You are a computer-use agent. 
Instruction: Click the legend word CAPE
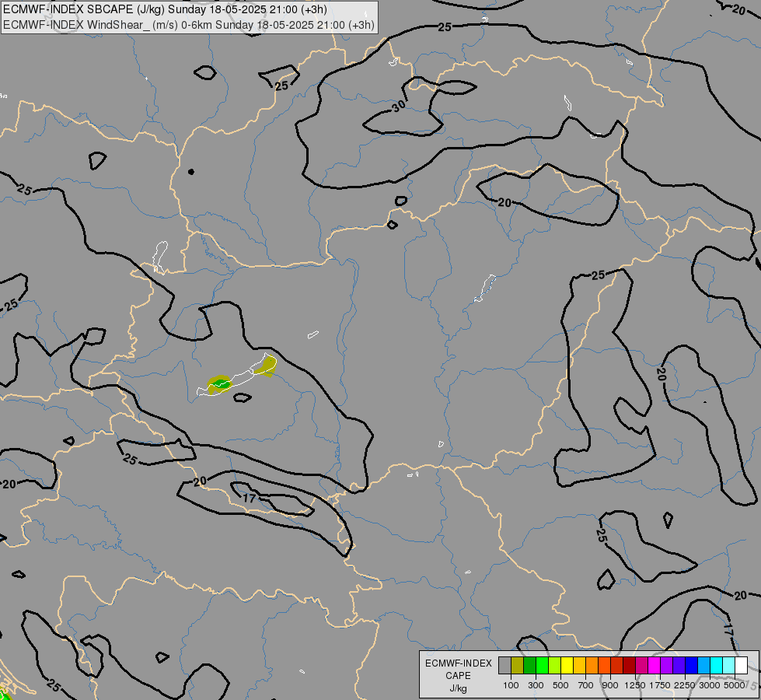tap(458, 676)
